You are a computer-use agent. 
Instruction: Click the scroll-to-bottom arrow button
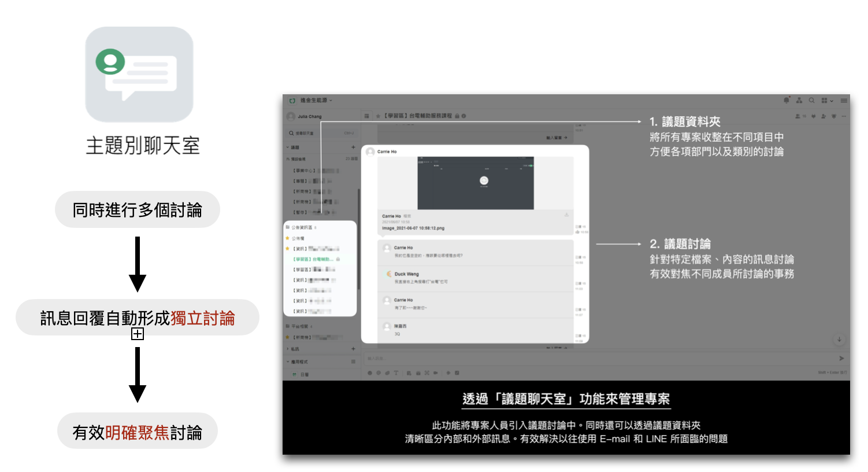point(839,340)
